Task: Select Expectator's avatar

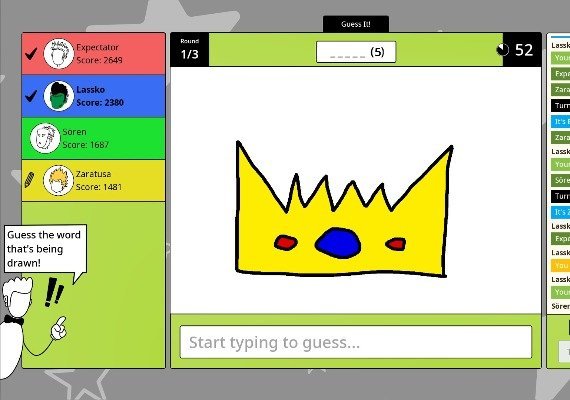Action: (x=59, y=54)
